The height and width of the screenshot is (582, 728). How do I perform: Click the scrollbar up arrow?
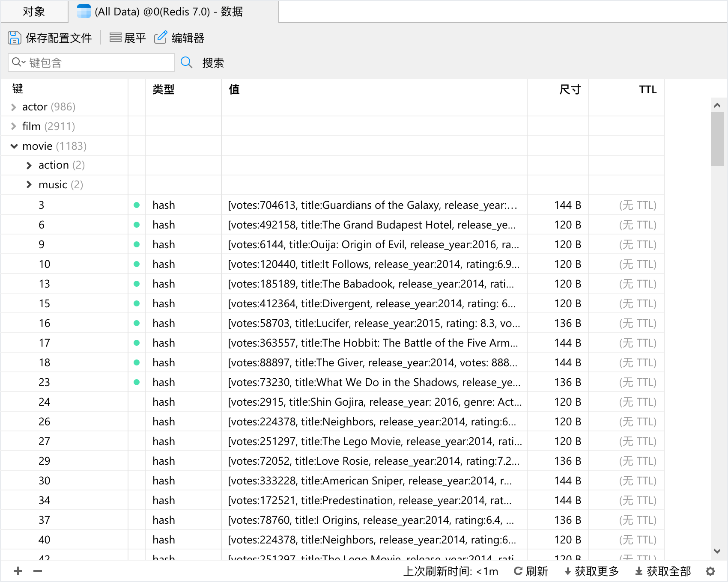click(x=717, y=105)
